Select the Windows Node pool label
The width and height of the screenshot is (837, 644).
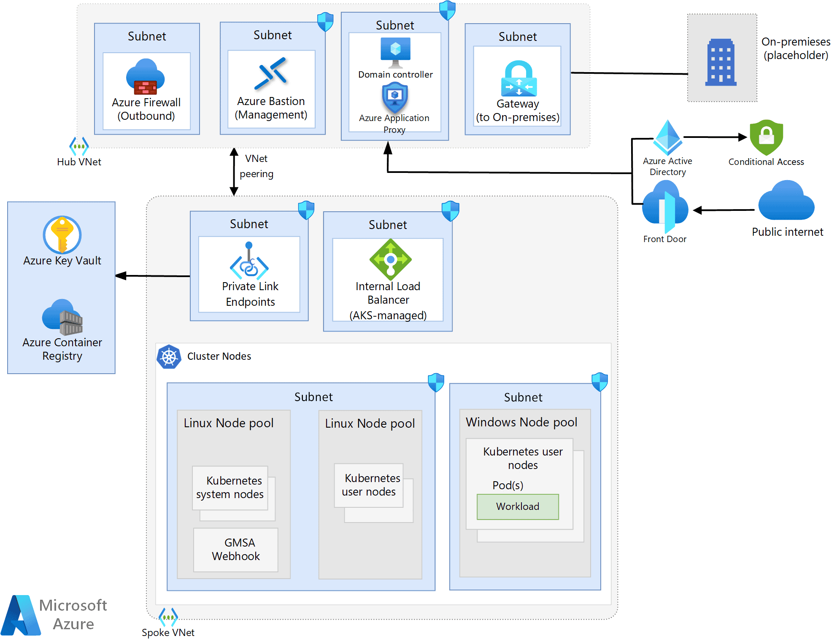[521, 422]
